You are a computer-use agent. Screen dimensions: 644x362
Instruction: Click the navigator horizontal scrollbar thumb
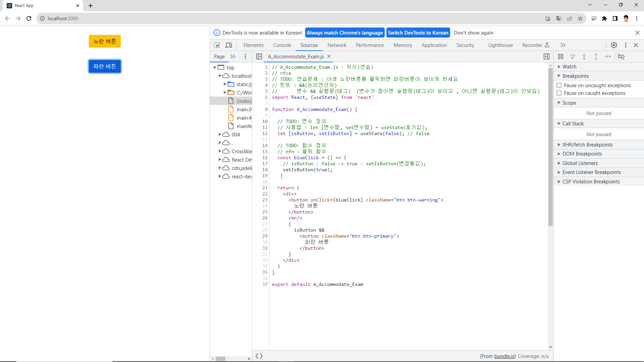point(220,359)
